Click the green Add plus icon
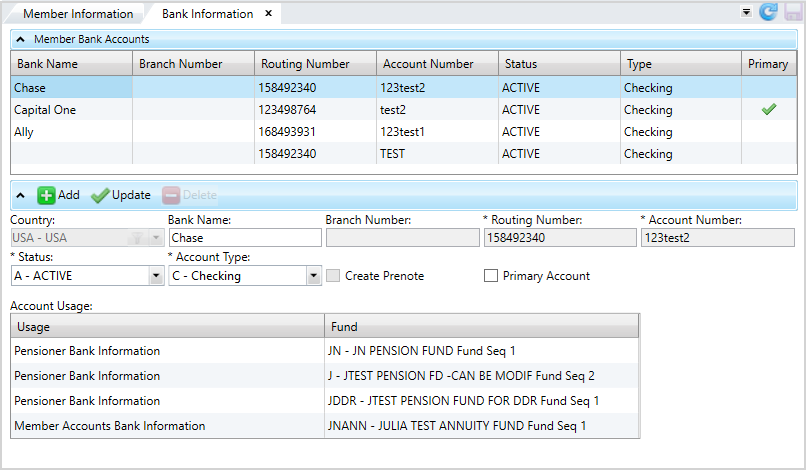Screen dimensions: 806x470 pos(47,195)
